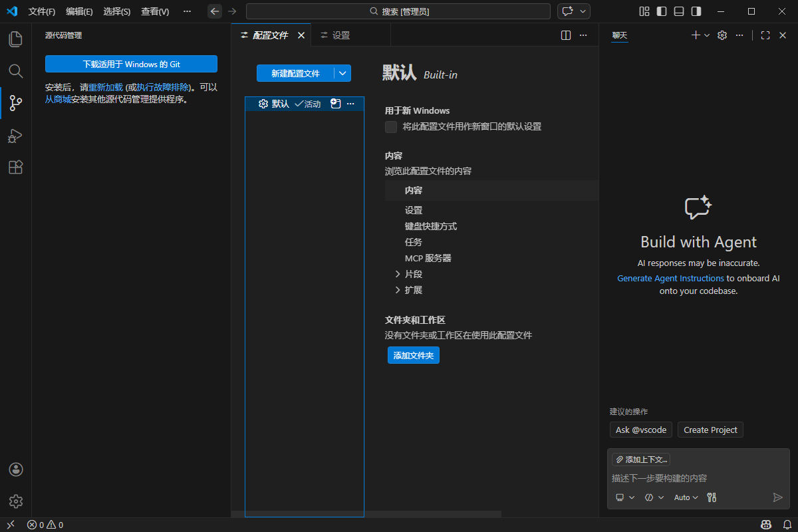The height and width of the screenshot is (532, 798).
Task: Click the send message arrow in the chat box
Action: tap(777, 497)
